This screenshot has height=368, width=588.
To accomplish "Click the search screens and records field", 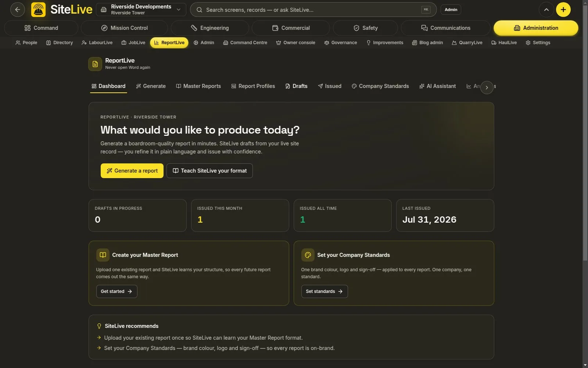I will [x=313, y=10].
